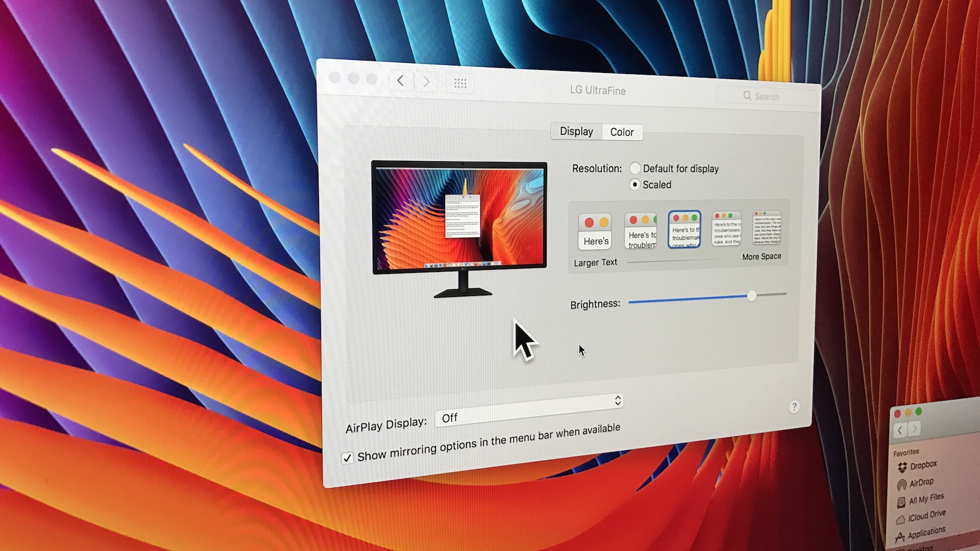Image resolution: width=980 pixels, height=551 pixels.
Task: Select the Scaled resolution radio button
Action: (x=634, y=184)
